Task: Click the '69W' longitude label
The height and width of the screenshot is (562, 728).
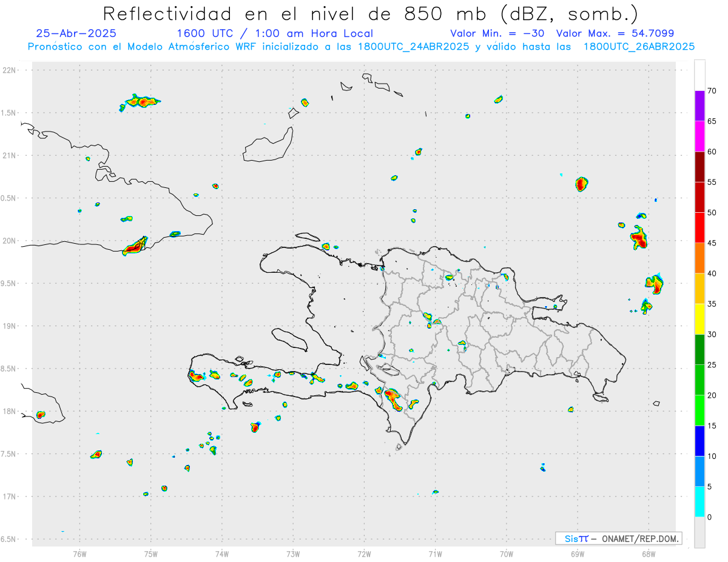Action: click(x=578, y=554)
